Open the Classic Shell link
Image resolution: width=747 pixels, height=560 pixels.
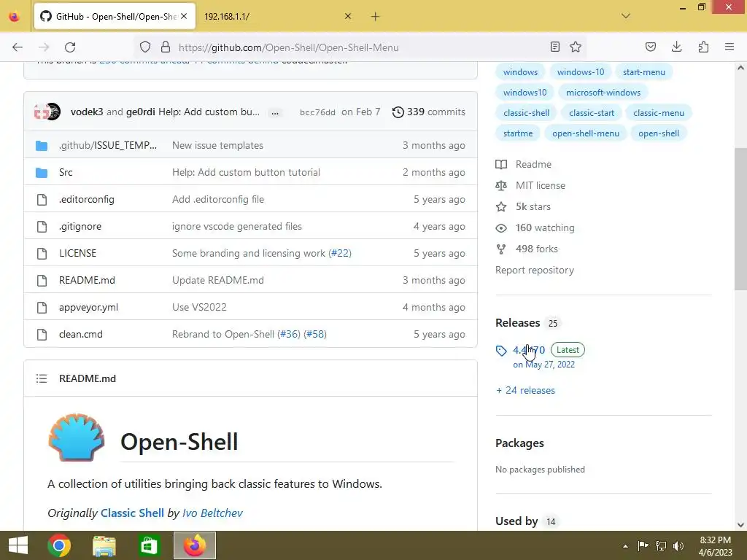pyautogui.click(x=132, y=513)
